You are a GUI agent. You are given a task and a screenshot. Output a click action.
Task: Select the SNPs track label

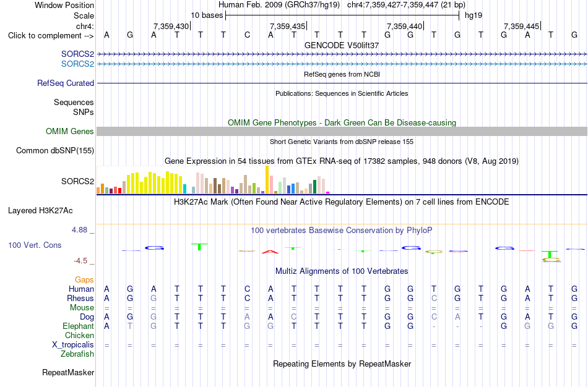tap(84, 112)
